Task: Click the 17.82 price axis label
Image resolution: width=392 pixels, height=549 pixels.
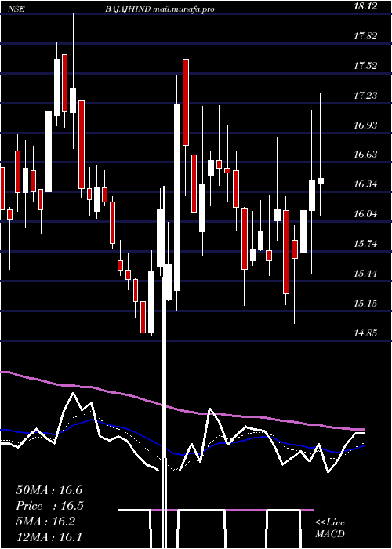Action: pyautogui.click(x=365, y=36)
